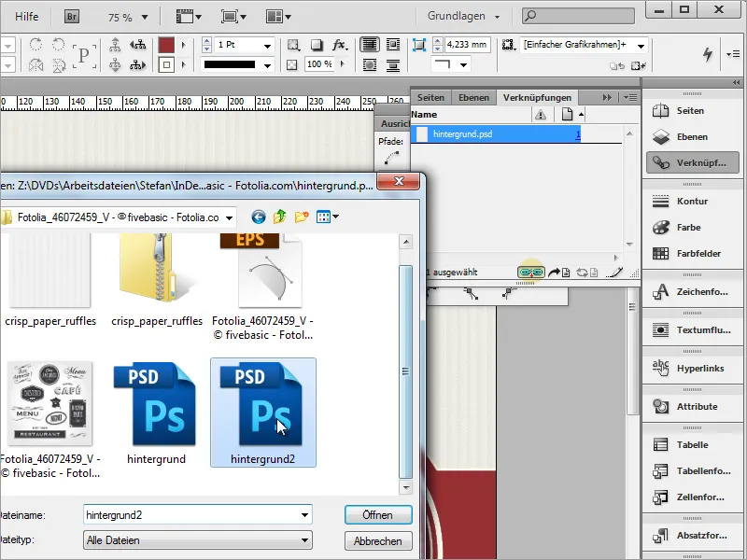
Task: Select the Verknüpfungen tab
Action: [x=537, y=98]
